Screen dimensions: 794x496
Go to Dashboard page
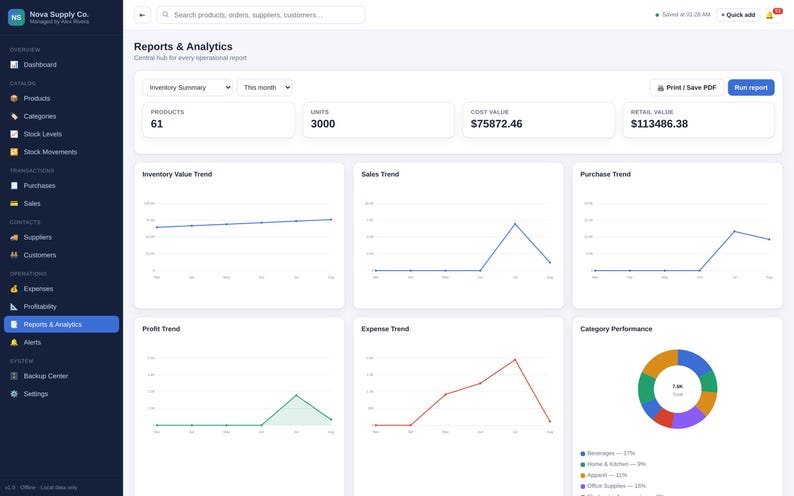pos(61,65)
